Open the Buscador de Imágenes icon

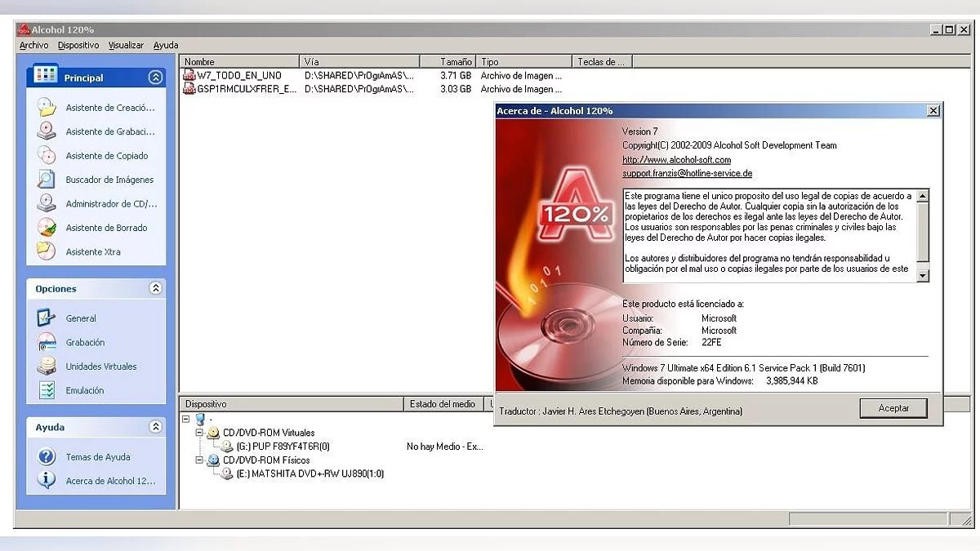coord(47,180)
